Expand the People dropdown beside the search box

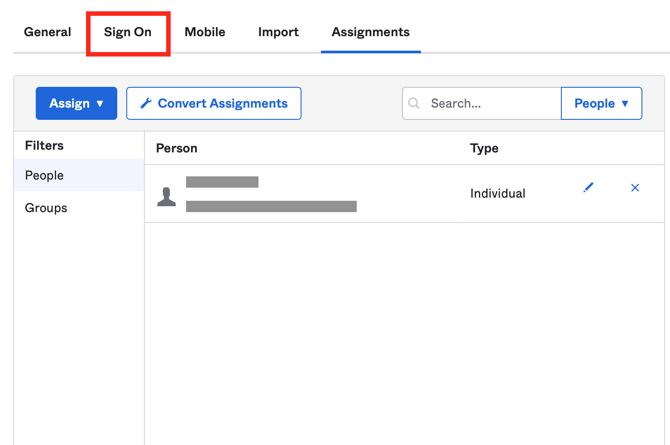pyautogui.click(x=601, y=103)
